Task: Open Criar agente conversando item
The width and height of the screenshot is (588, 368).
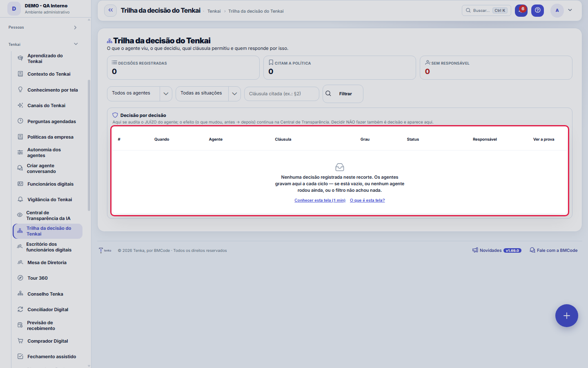Action: 47,168
